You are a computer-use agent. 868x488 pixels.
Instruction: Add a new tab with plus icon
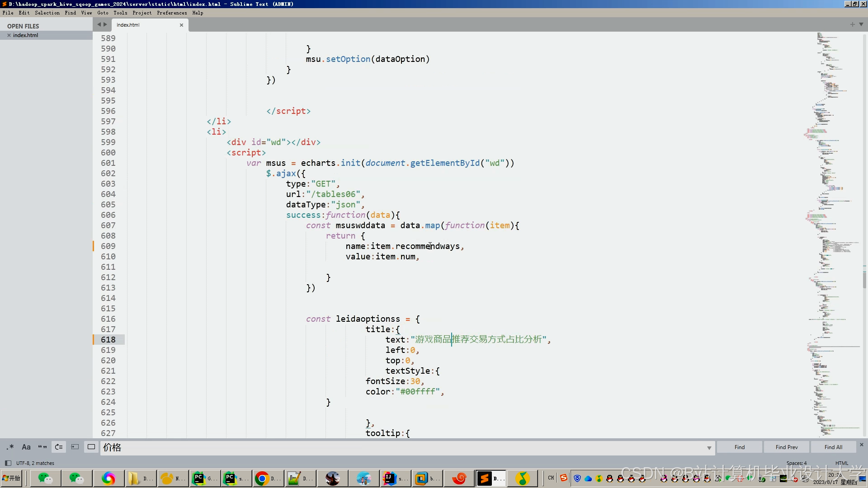[853, 24]
